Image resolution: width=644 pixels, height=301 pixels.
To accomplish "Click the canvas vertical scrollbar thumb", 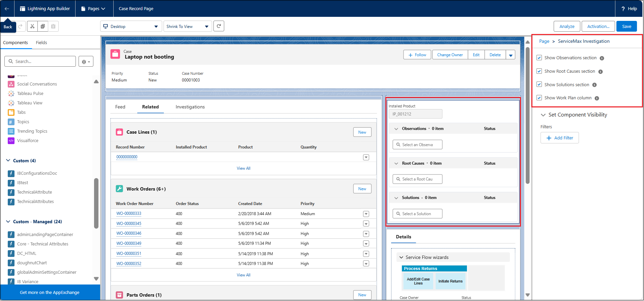I will point(527,115).
